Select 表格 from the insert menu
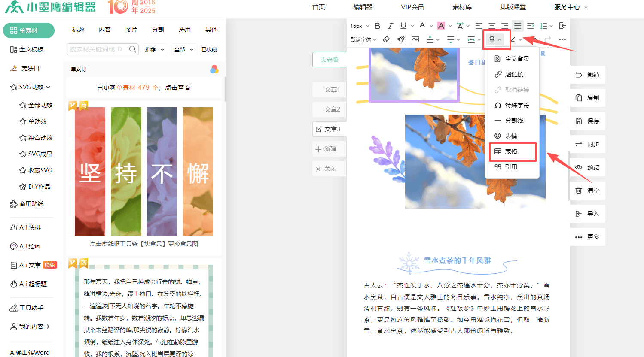This screenshot has width=644, height=357. coord(512,151)
